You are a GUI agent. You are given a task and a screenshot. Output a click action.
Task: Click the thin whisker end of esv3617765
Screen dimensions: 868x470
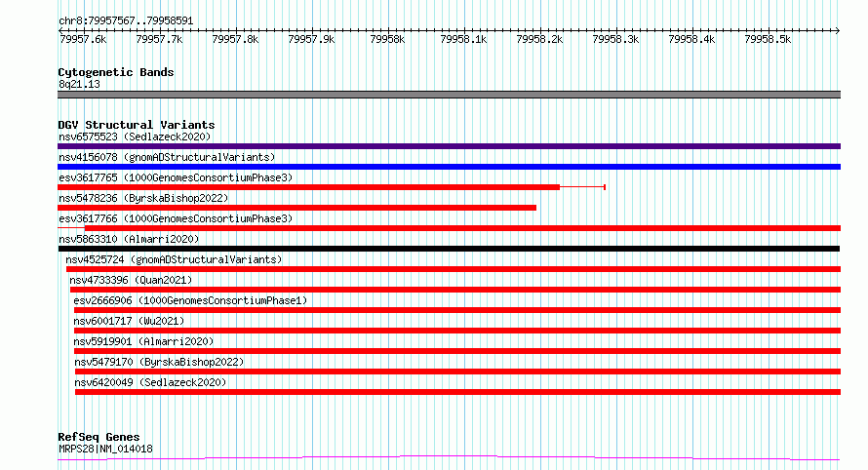click(605, 187)
